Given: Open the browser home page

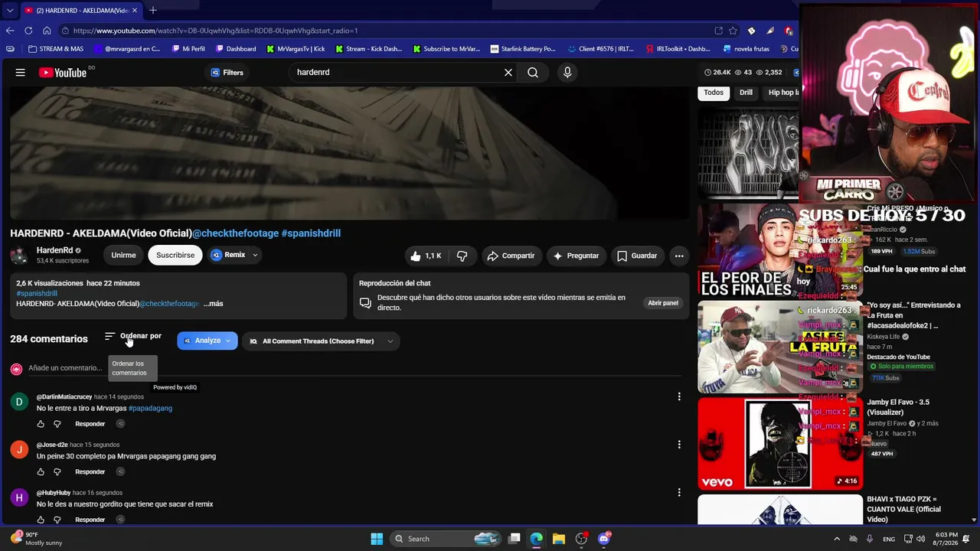Looking at the screenshot, I should (x=47, y=31).
